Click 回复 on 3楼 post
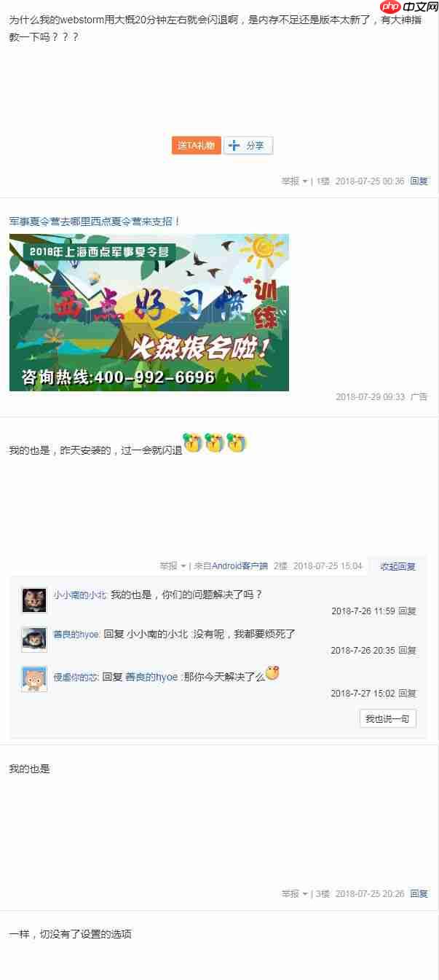 [x=419, y=894]
